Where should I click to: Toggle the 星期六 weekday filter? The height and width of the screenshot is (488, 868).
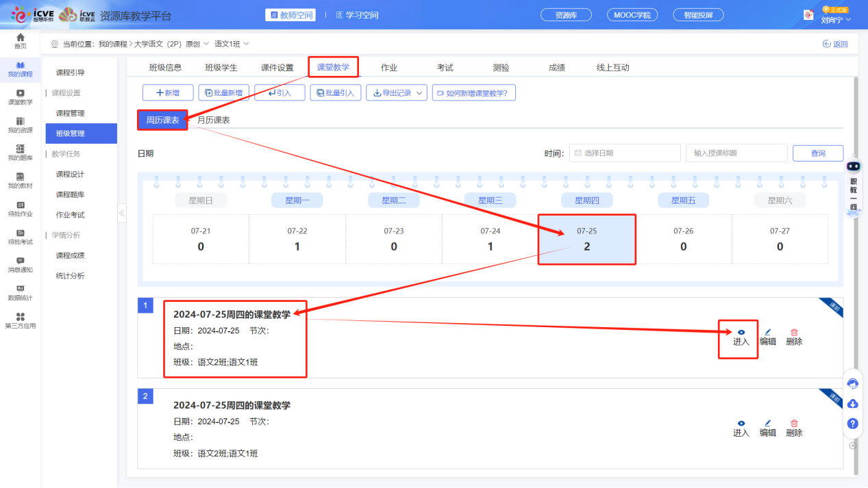pos(780,200)
